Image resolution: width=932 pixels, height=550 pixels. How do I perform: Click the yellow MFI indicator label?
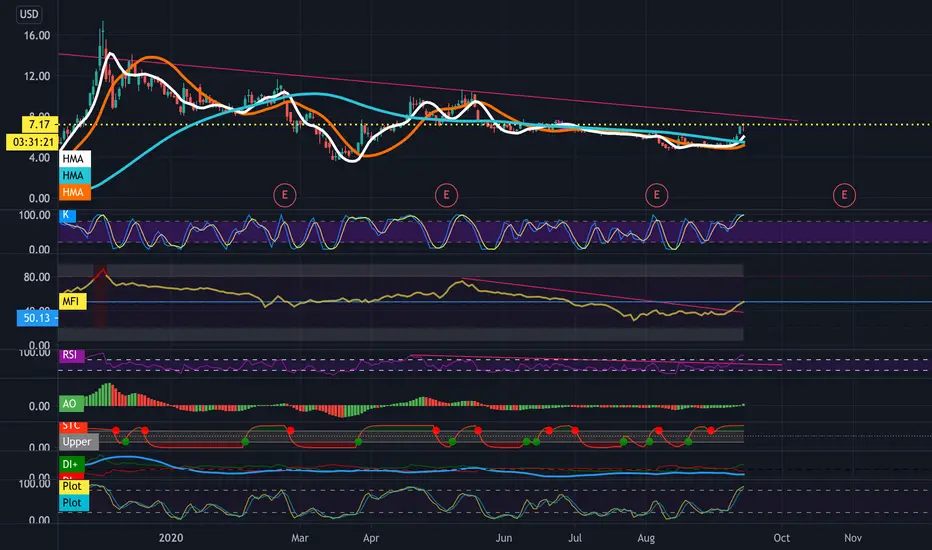[72, 301]
